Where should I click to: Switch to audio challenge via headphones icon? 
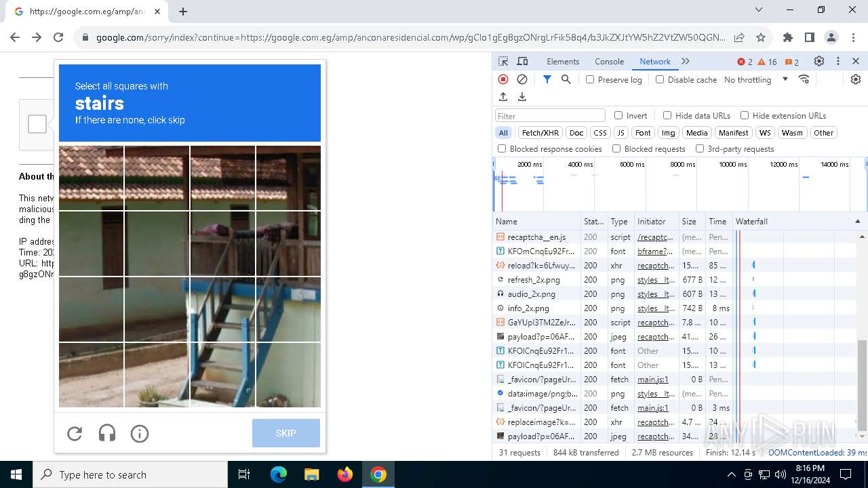point(107,434)
